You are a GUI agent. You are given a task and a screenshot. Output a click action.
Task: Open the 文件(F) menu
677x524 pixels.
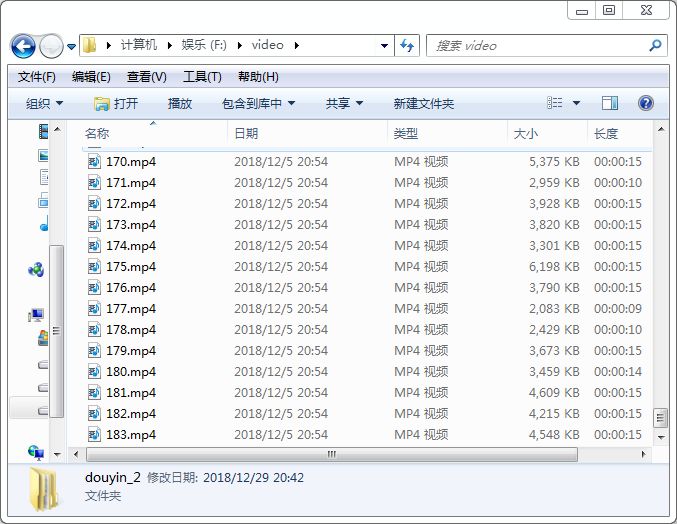point(37,77)
